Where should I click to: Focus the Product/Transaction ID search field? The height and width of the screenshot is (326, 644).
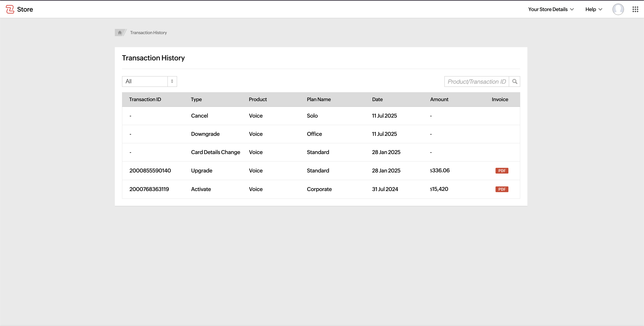pos(477,81)
